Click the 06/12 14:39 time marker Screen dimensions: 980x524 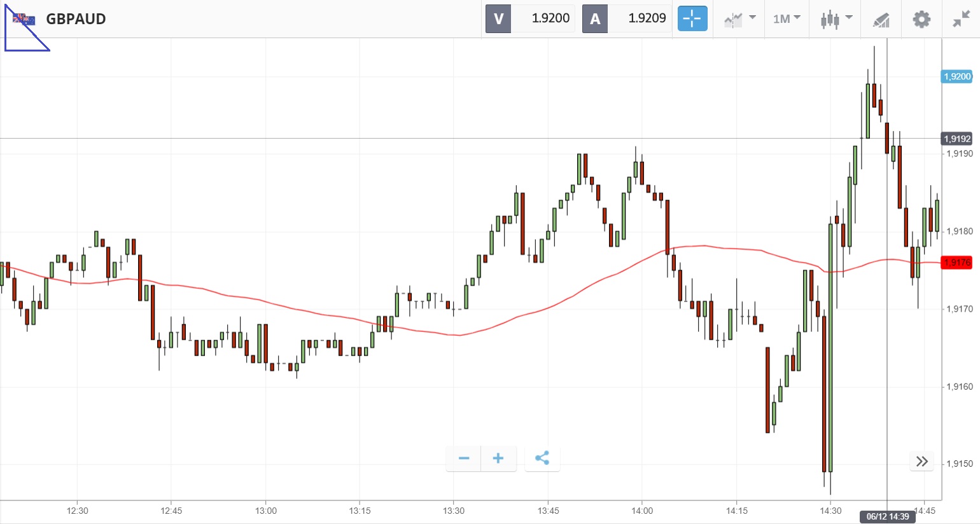pyautogui.click(x=887, y=516)
